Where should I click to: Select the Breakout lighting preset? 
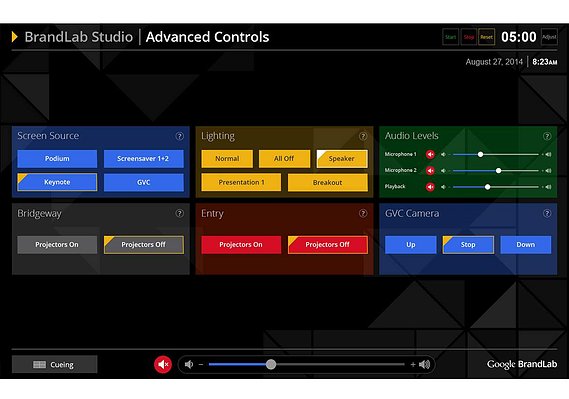[x=328, y=182]
